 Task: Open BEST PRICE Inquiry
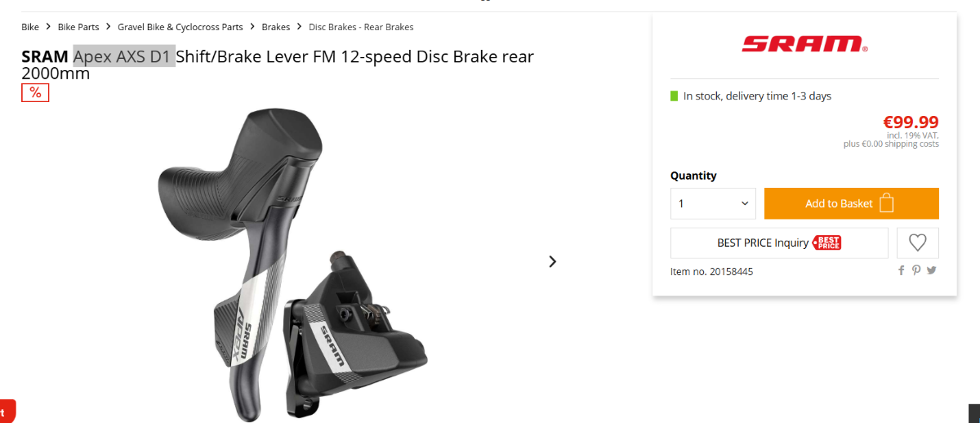[779, 243]
